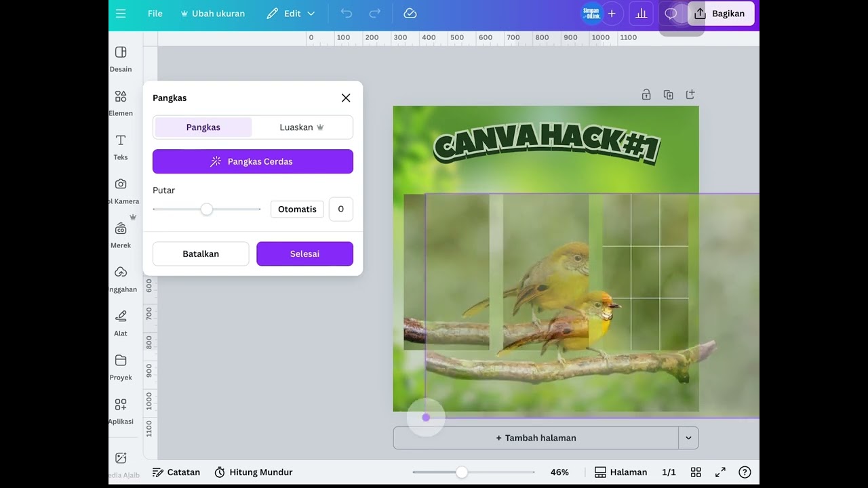Viewport: 868px width, 488px height.
Task: Undo the last action
Action: (347, 14)
